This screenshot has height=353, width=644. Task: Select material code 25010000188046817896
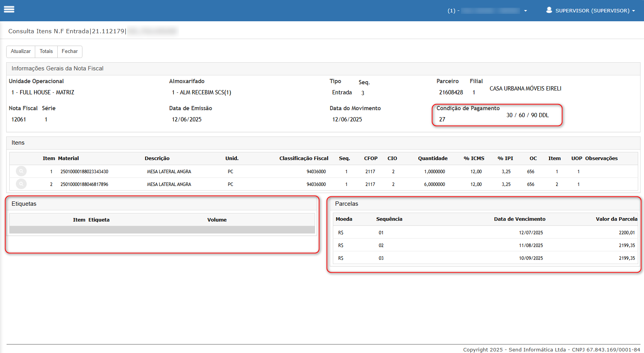pyautogui.click(x=84, y=184)
